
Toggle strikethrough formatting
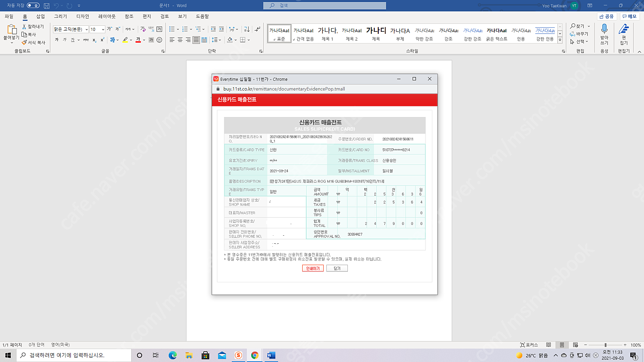86,40
